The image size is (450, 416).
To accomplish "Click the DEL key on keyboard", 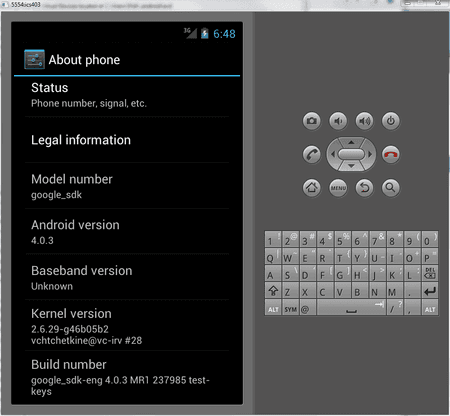I will (x=430, y=273).
